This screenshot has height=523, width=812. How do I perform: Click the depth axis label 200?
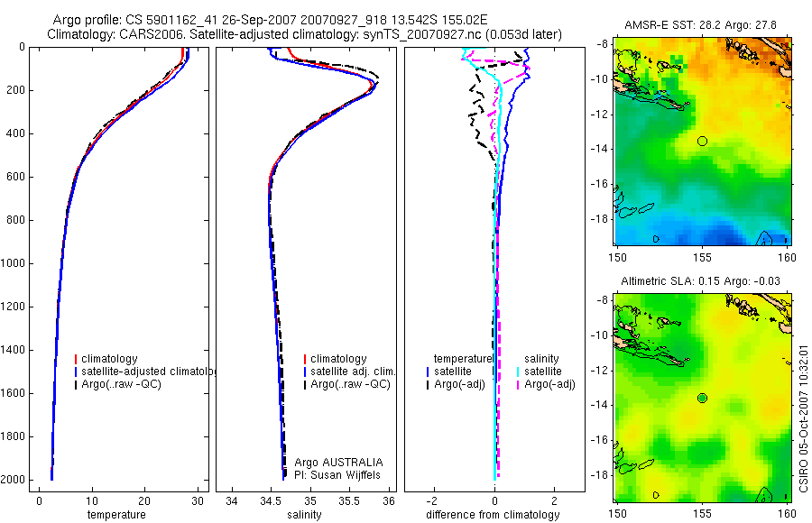[x=15, y=90]
